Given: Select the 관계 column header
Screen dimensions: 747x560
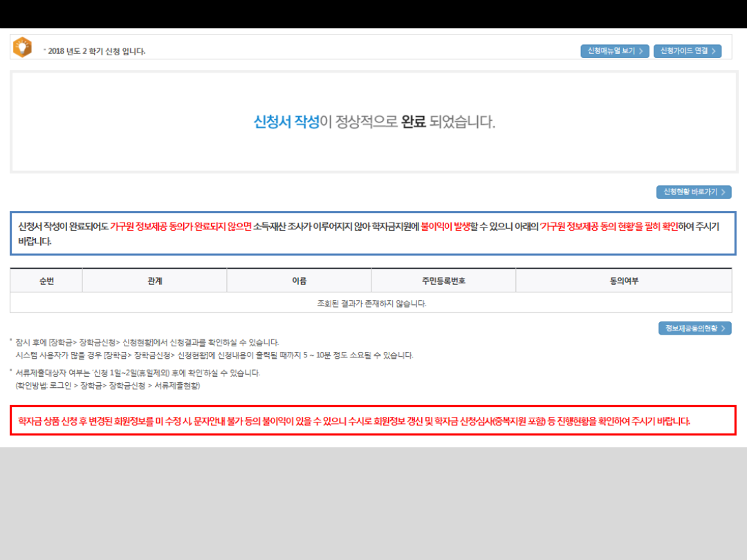Looking at the screenshot, I should [x=154, y=281].
